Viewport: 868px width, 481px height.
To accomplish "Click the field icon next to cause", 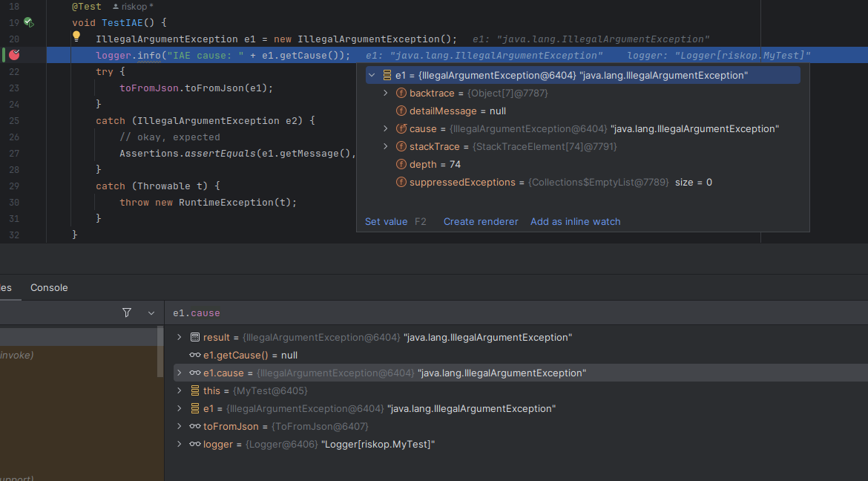I will (401, 128).
